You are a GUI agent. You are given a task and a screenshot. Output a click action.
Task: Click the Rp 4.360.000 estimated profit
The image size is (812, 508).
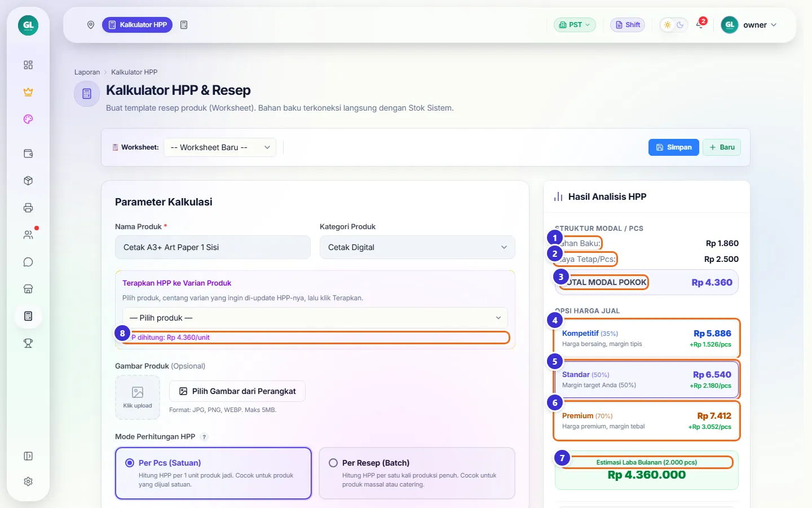click(647, 475)
